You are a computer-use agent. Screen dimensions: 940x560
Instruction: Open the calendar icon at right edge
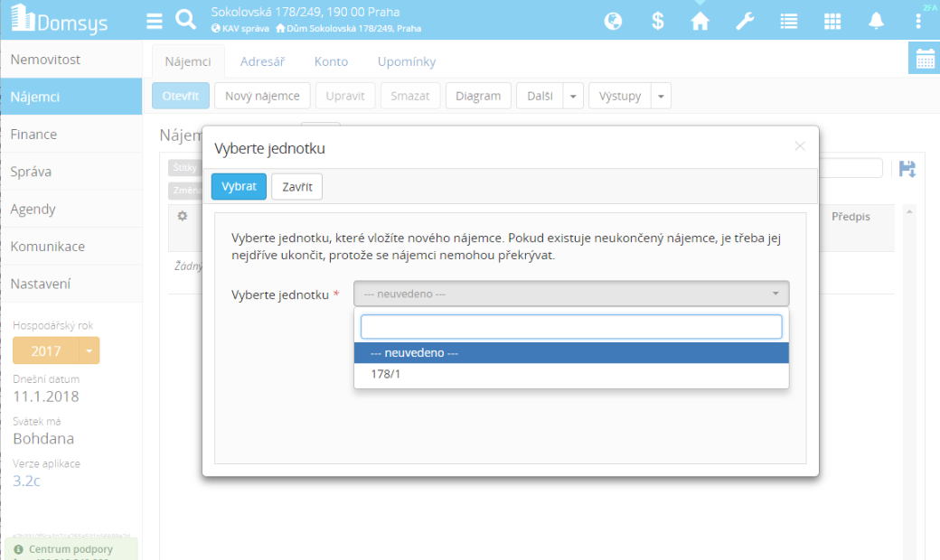pos(925,59)
